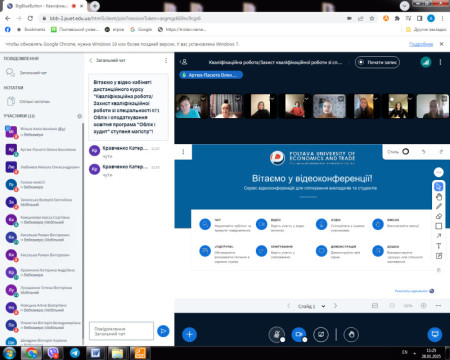Undo the last whiteboard action
The height and width of the screenshot is (360, 450).
[423, 152]
